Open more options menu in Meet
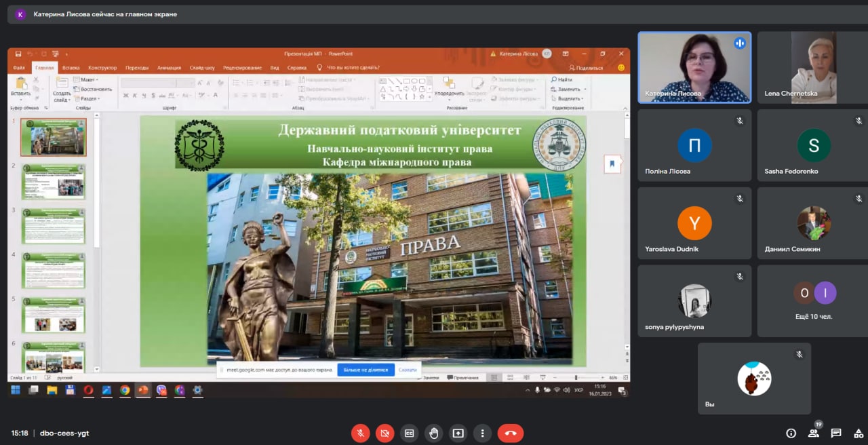The width and height of the screenshot is (868, 445). (x=482, y=433)
